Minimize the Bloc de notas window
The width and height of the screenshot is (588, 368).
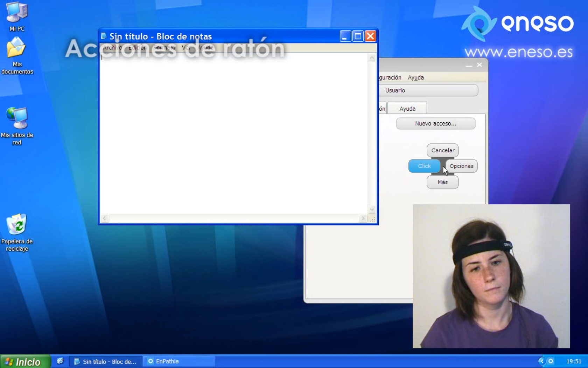tap(345, 36)
